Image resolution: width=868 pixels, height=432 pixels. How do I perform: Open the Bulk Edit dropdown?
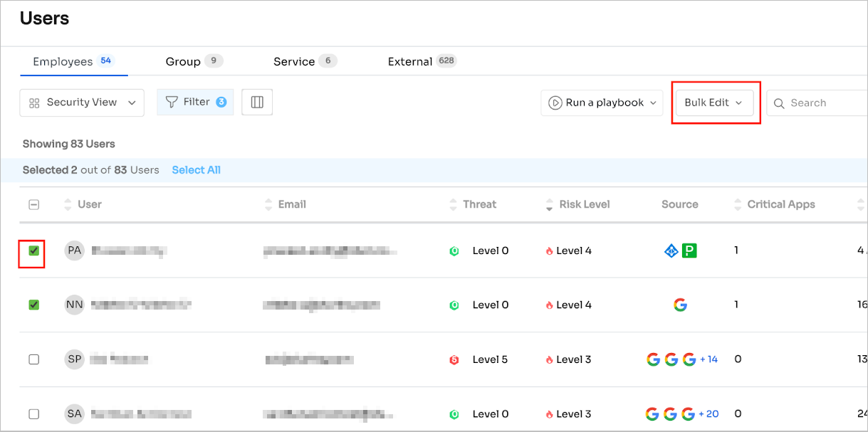714,103
